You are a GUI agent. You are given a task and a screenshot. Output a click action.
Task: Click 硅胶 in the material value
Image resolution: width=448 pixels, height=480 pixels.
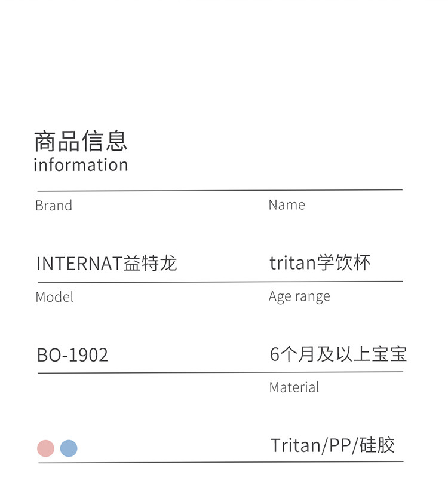click(376, 446)
